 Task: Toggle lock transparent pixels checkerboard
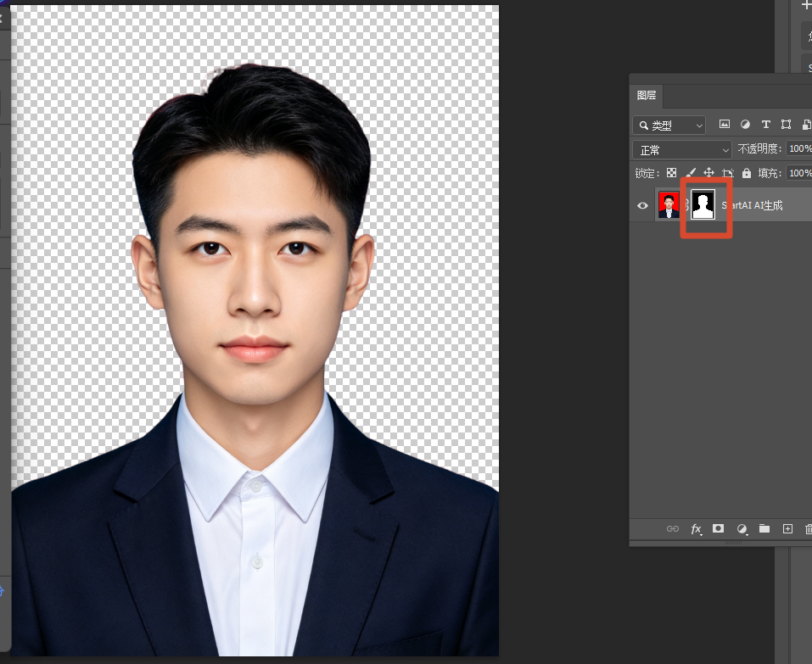[672, 173]
